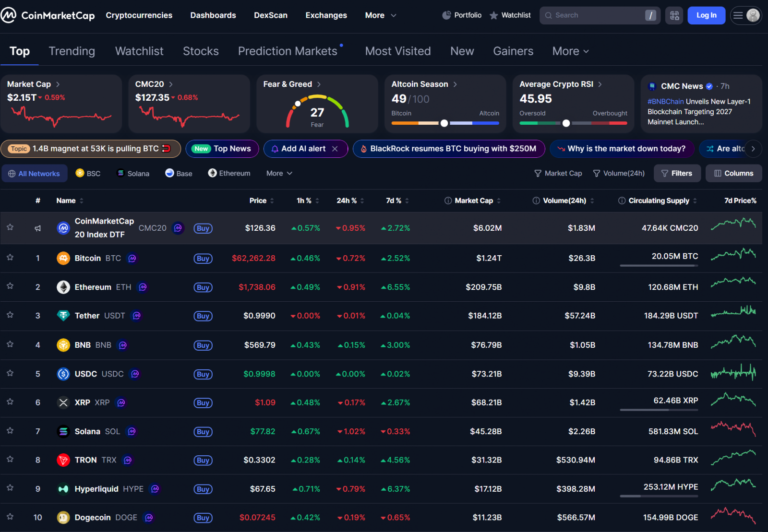Expand the More menu in top navigation
The height and width of the screenshot is (532, 768).
[381, 15]
